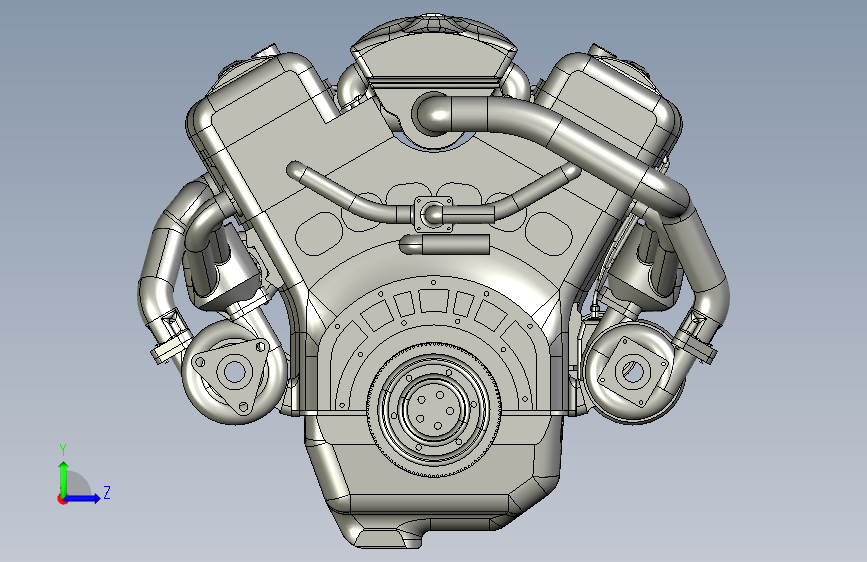Select the oil pan at the engine bottom
The height and width of the screenshot is (562, 867).
(434, 481)
